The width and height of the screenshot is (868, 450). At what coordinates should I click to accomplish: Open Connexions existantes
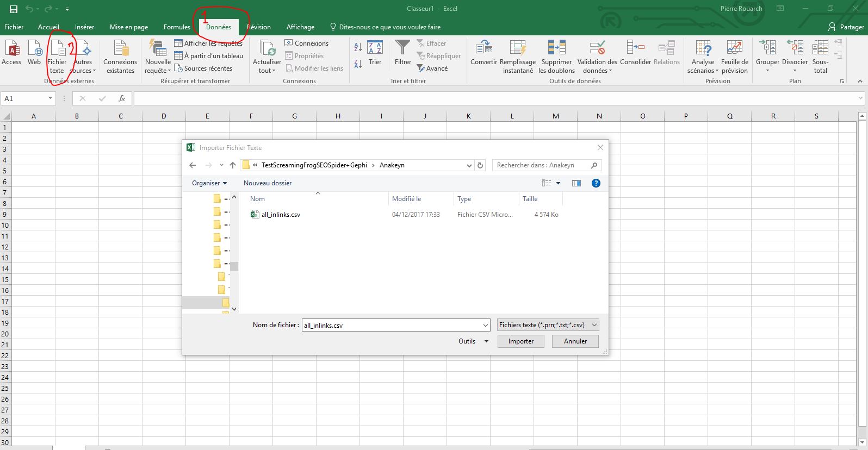[120, 57]
